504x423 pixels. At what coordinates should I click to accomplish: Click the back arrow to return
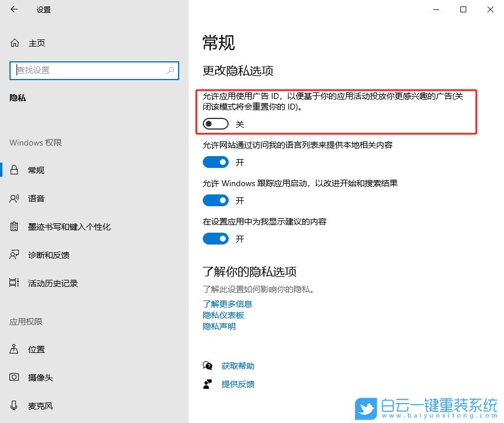pyautogui.click(x=13, y=9)
